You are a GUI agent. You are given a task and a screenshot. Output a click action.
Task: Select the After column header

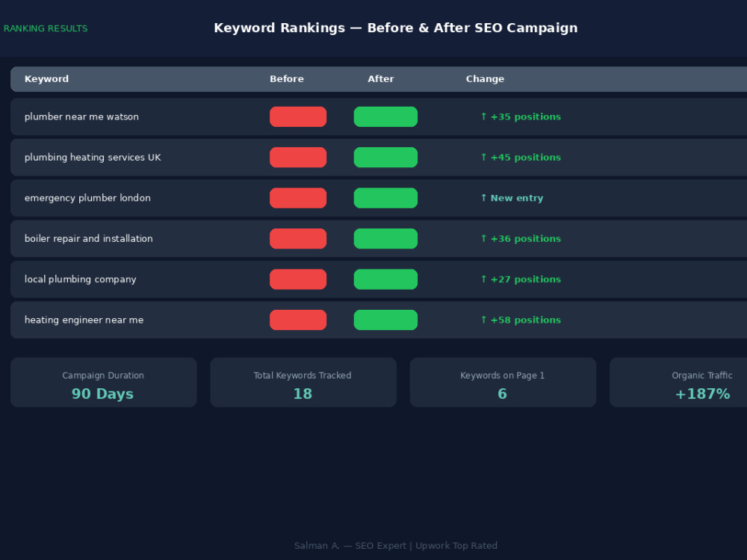coord(381,79)
